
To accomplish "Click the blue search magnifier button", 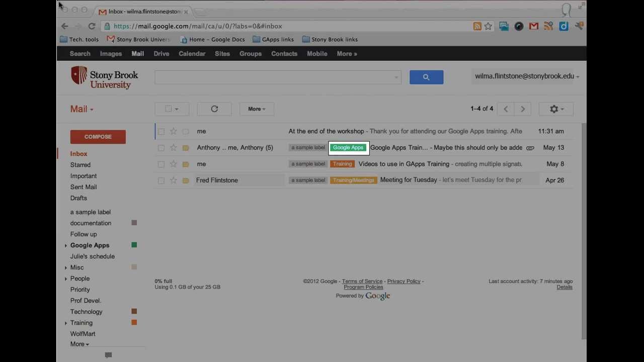I will pyautogui.click(x=426, y=77).
